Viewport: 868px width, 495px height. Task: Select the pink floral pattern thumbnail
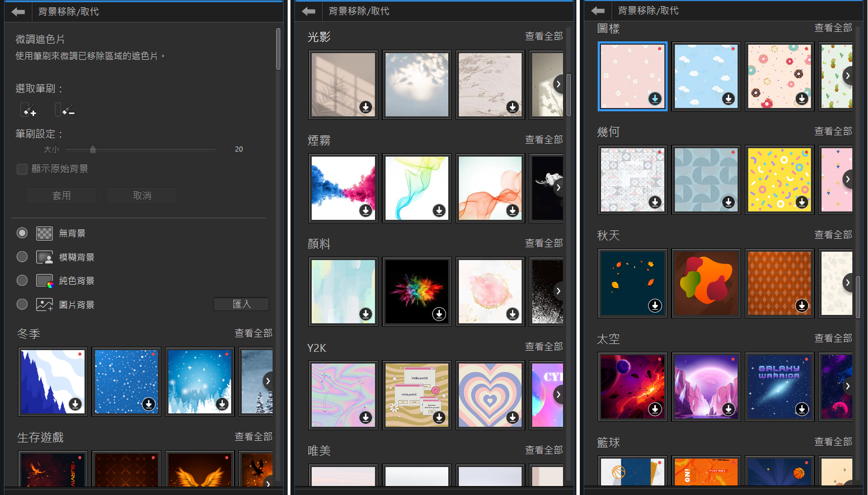point(632,76)
